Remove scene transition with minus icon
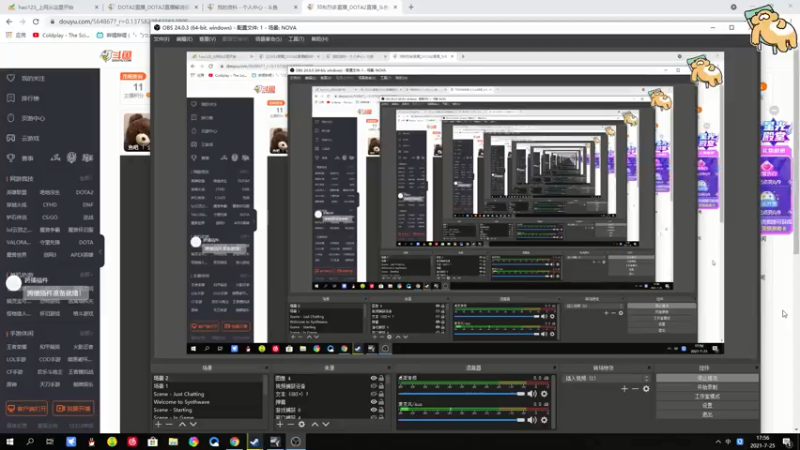The height and width of the screenshot is (450, 800). (635, 389)
